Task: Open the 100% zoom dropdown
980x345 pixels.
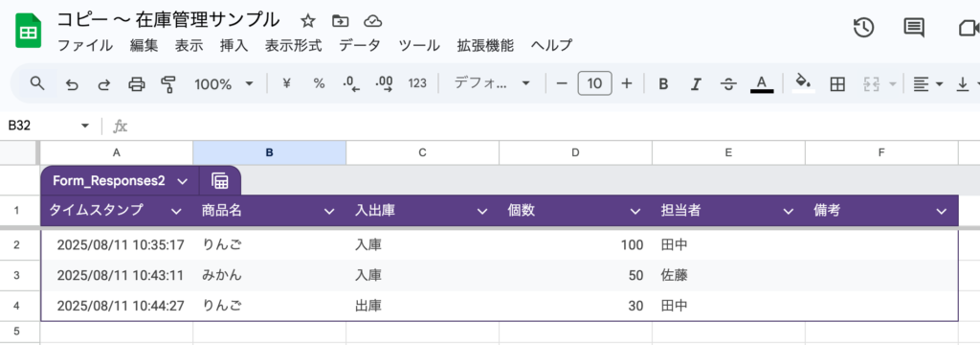Action: tap(224, 84)
